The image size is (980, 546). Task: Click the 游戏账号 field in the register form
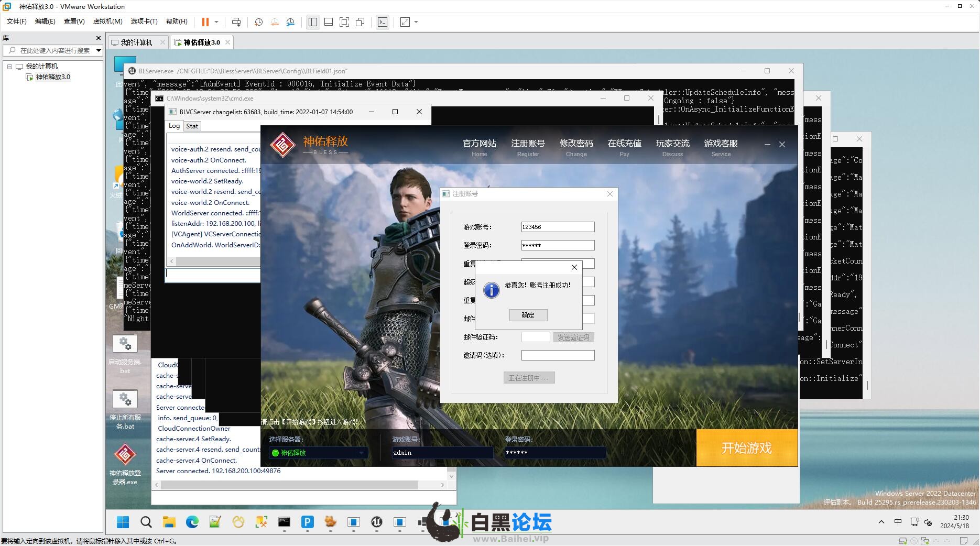pyautogui.click(x=558, y=227)
